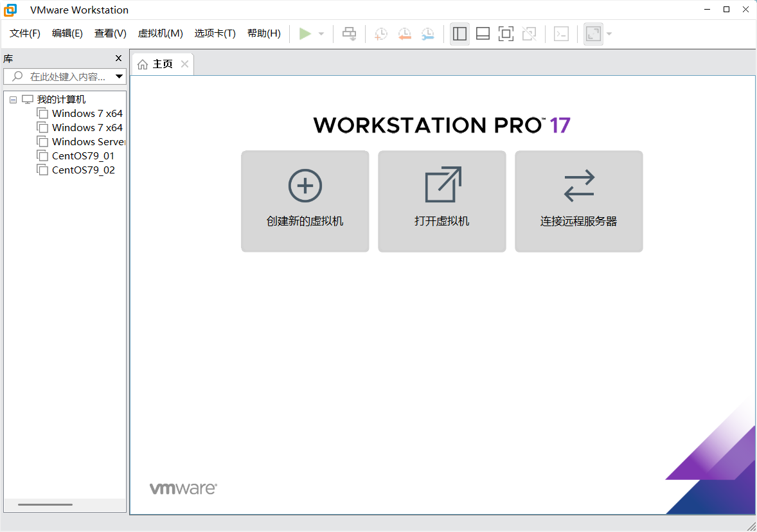Open the 文件(F) menu
Image resolution: width=757 pixels, height=532 pixels.
(x=25, y=33)
